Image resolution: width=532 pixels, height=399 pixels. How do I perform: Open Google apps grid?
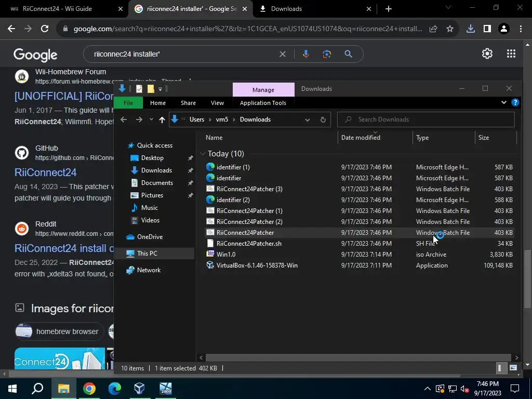(511, 54)
